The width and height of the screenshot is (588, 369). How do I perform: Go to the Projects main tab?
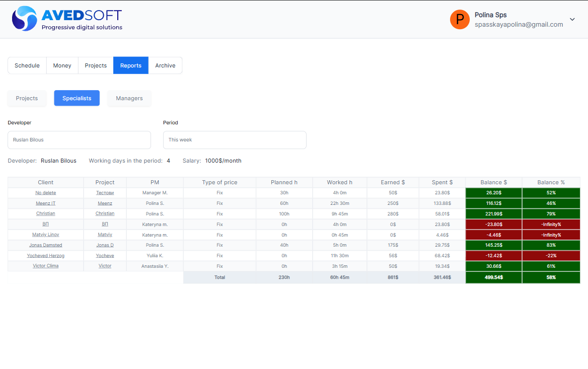click(96, 65)
